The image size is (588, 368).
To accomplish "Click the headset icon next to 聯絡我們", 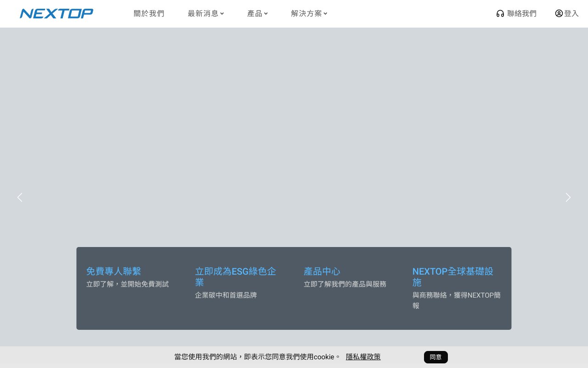I will [500, 13].
